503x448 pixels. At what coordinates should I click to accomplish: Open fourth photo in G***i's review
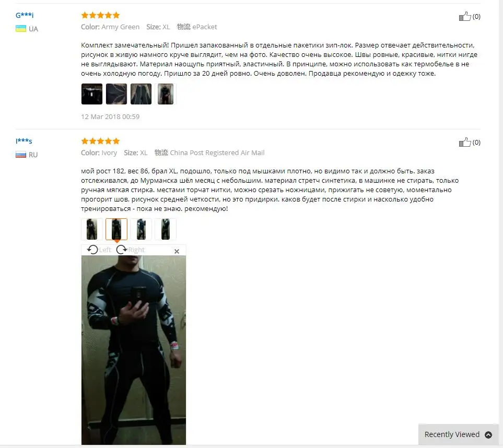pyautogui.click(x=166, y=94)
